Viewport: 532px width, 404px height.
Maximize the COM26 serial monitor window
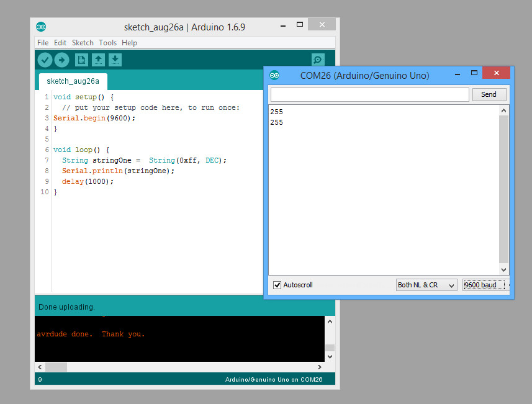[474, 73]
